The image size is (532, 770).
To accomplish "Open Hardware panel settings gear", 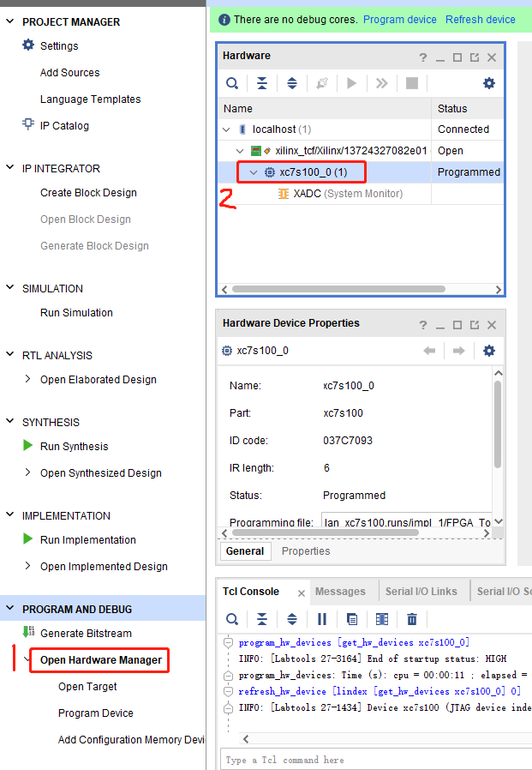I will [489, 83].
